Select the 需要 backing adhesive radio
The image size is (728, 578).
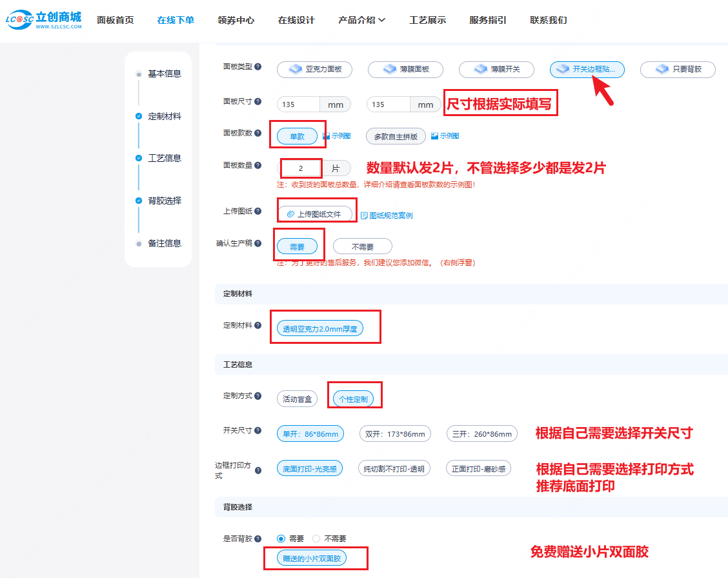[x=281, y=539]
